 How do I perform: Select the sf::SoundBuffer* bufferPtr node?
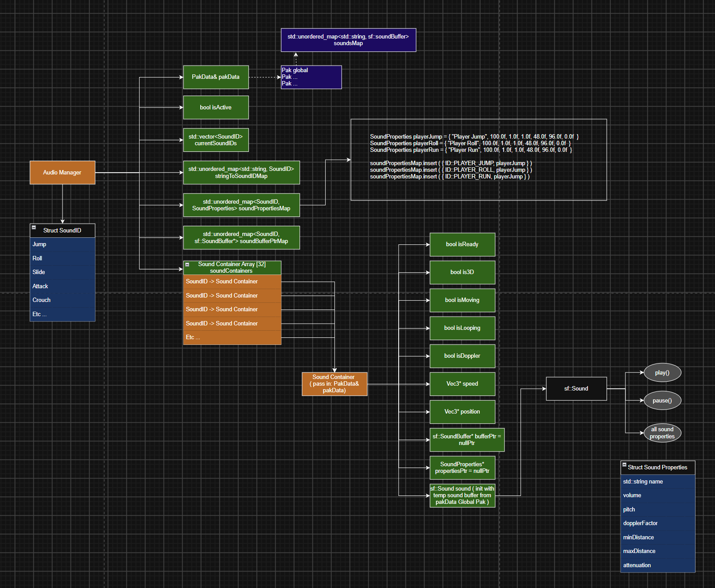(x=467, y=440)
